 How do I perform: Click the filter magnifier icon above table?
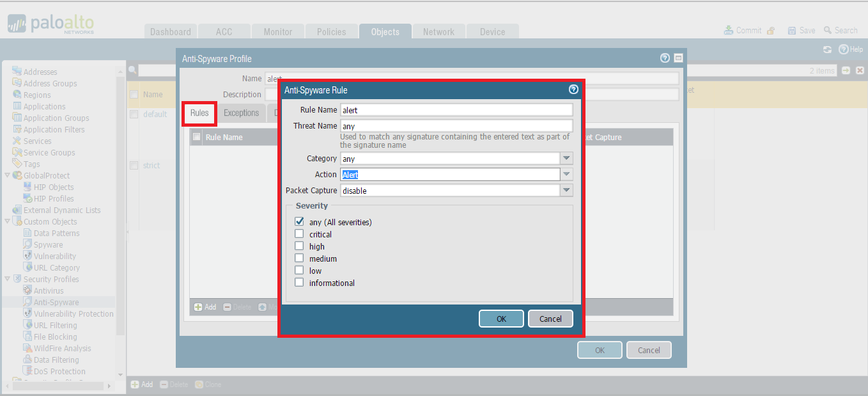pyautogui.click(x=132, y=70)
